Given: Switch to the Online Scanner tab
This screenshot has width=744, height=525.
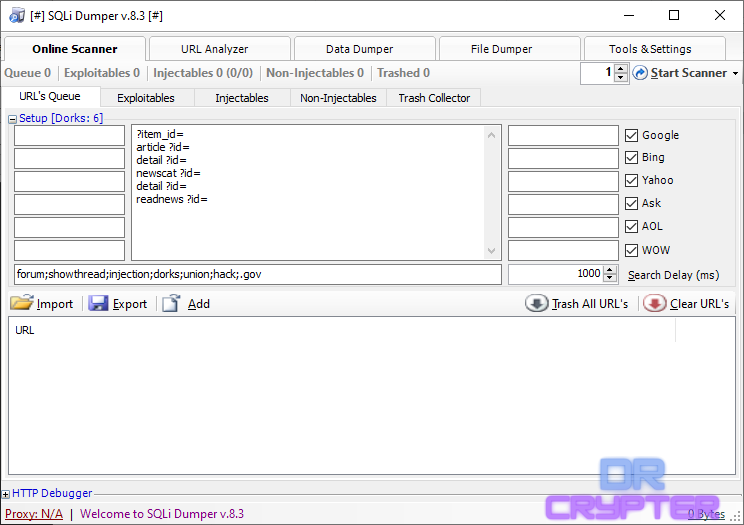Looking at the screenshot, I should (74, 49).
